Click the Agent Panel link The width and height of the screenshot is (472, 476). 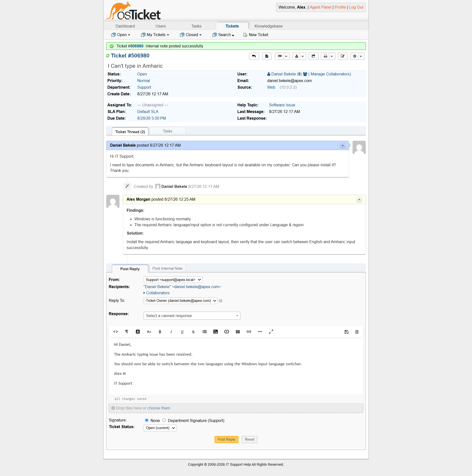coord(320,7)
